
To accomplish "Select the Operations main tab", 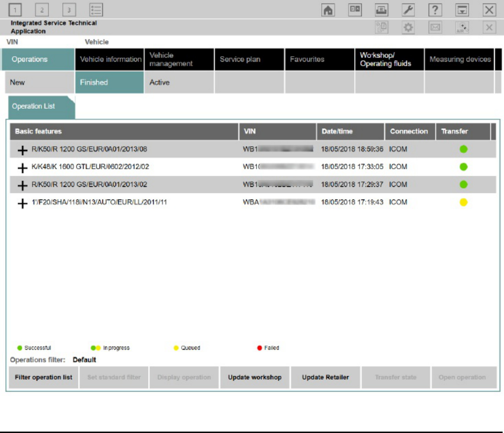I will click(x=38, y=59).
